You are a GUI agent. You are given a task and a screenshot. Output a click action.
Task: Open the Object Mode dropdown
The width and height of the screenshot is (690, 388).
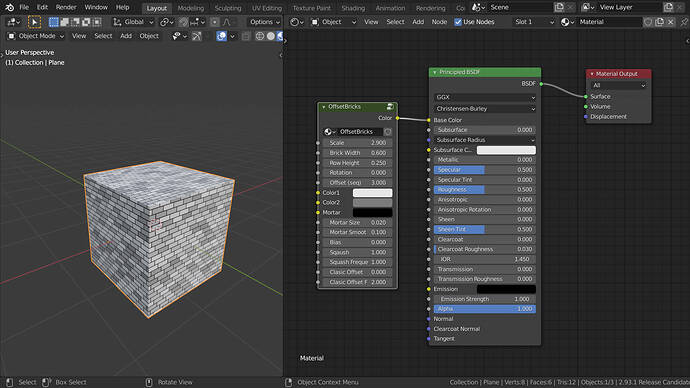(x=35, y=36)
